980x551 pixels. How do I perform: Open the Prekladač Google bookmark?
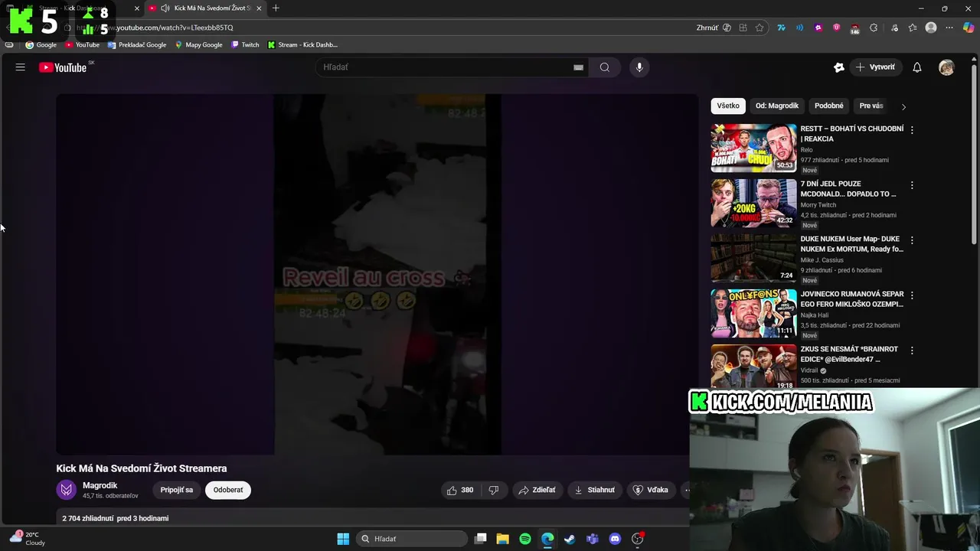pos(137,44)
